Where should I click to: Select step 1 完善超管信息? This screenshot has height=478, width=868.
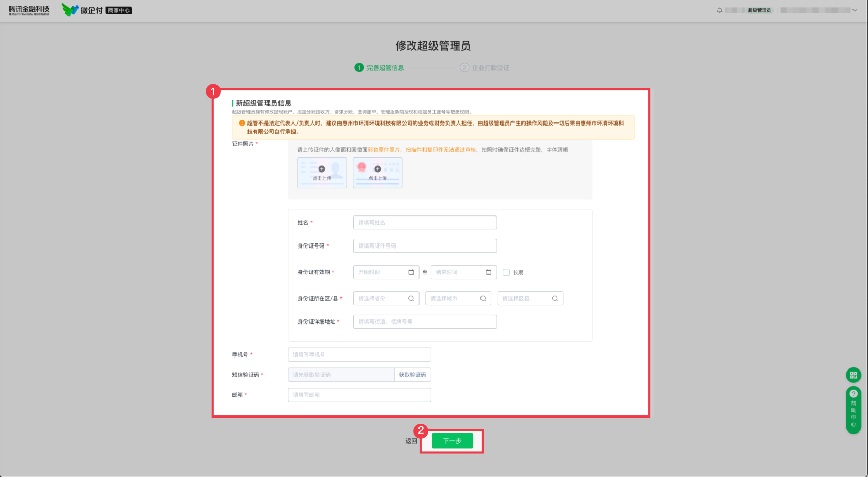(x=379, y=68)
